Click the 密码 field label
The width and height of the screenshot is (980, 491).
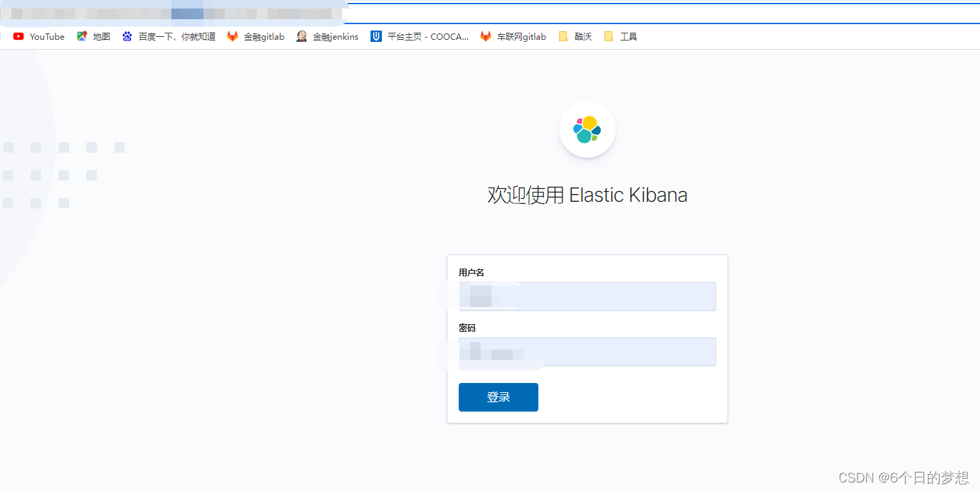pyautogui.click(x=467, y=328)
